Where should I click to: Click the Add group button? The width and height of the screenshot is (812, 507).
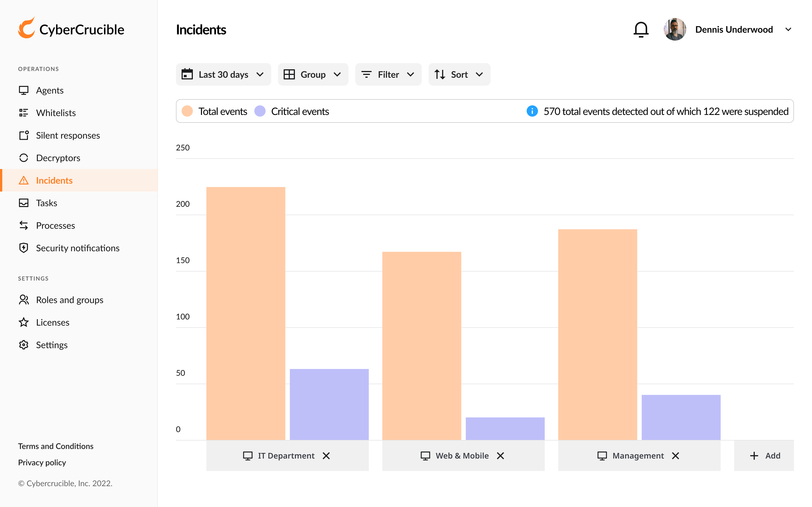pos(764,456)
